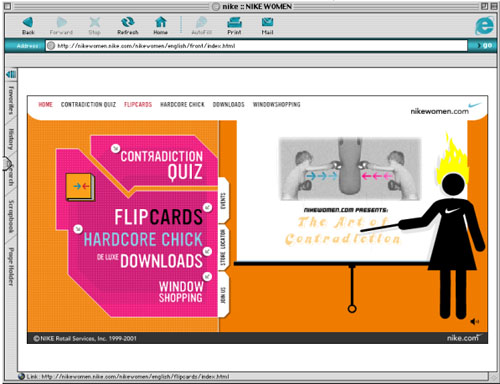Image resolution: width=500 pixels, height=384 pixels.
Task: Open the Page Holder sidebar tab
Action: point(11,266)
